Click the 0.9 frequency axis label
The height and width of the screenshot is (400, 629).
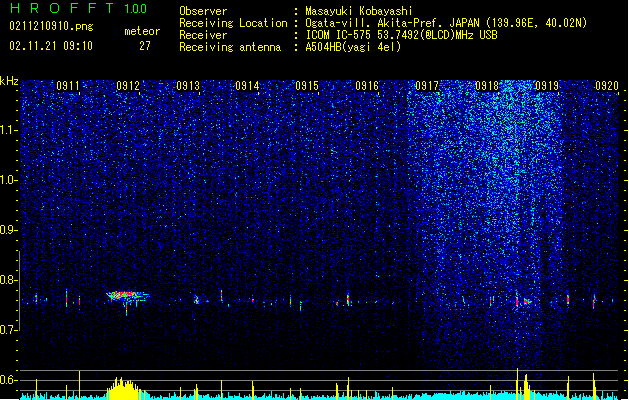pos(8,230)
